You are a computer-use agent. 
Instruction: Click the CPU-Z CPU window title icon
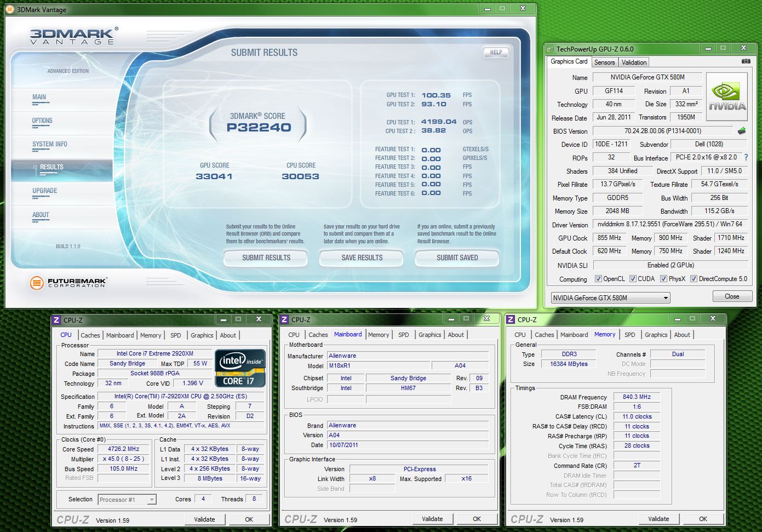[56, 320]
